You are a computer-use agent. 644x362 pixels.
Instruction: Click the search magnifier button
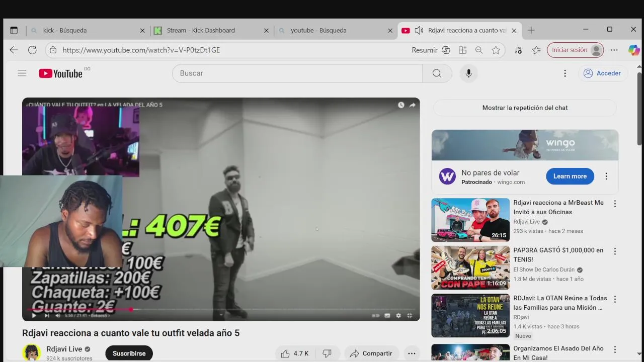coord(437,73)
